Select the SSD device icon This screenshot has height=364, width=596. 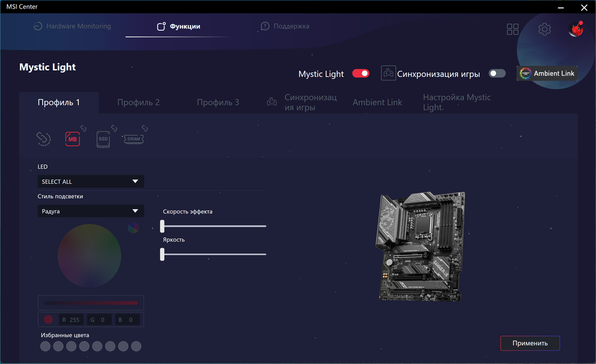[103, 139]
